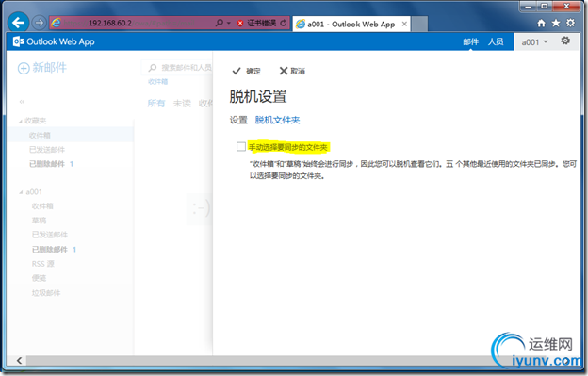Select RSS 源 folder
The image size is (588, 376).
coord(42,264)
